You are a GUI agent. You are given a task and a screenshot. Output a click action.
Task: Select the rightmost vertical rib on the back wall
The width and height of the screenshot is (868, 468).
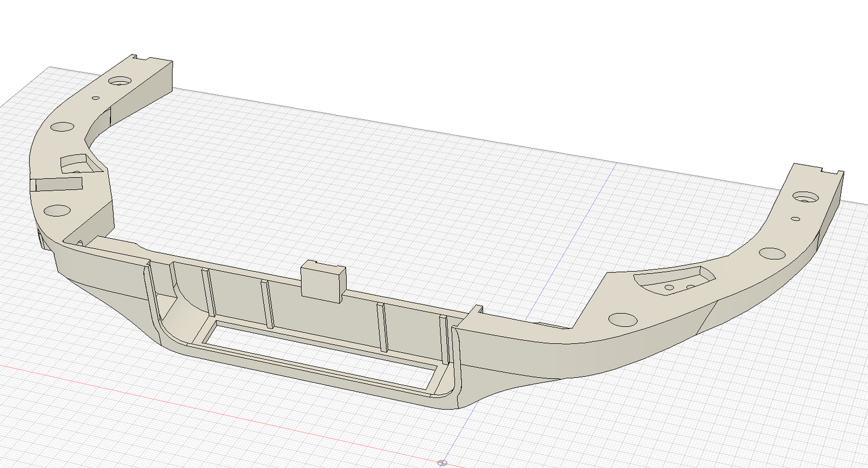pyautogui.click(x=444, y=338)
